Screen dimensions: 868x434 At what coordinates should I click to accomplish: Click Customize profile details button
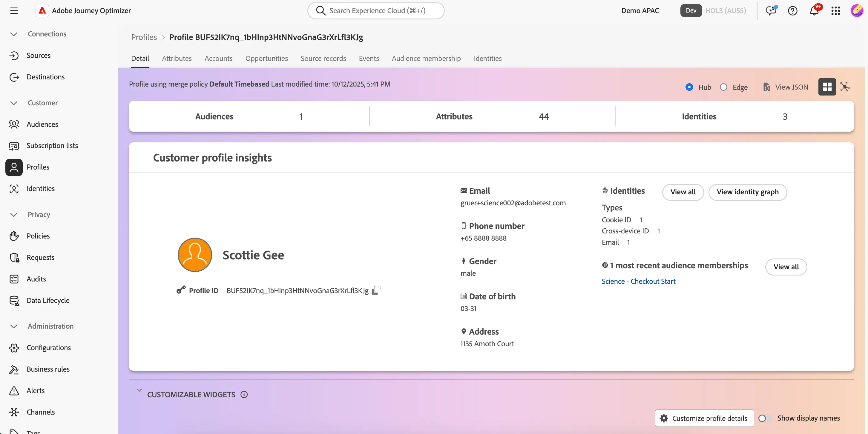[x=704, y=418]
